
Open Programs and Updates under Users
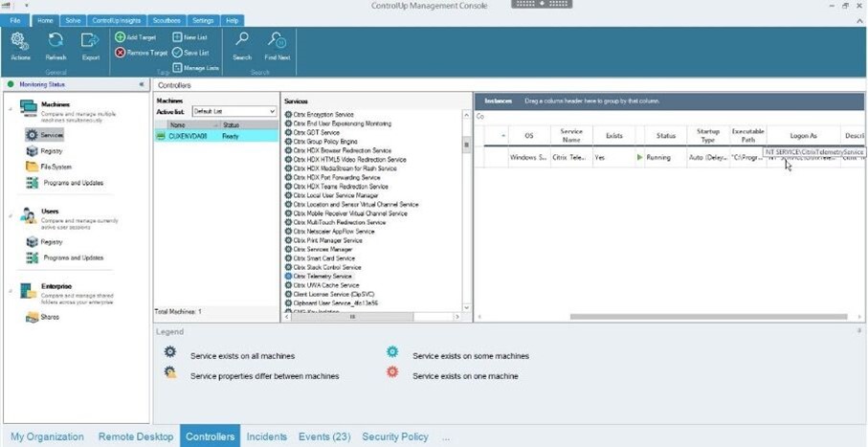pos(65,258)
